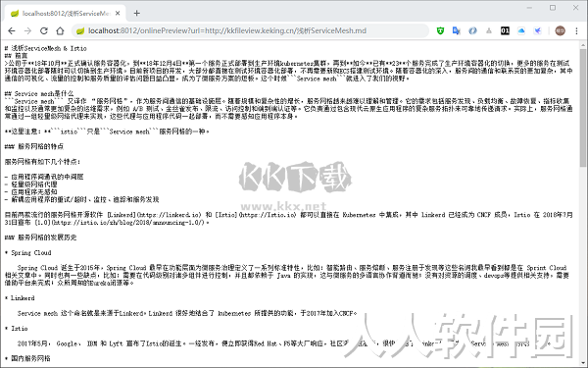588x368 pixels.
Task: Click the scrollbar up arrow
Action: tap(583, 44)
